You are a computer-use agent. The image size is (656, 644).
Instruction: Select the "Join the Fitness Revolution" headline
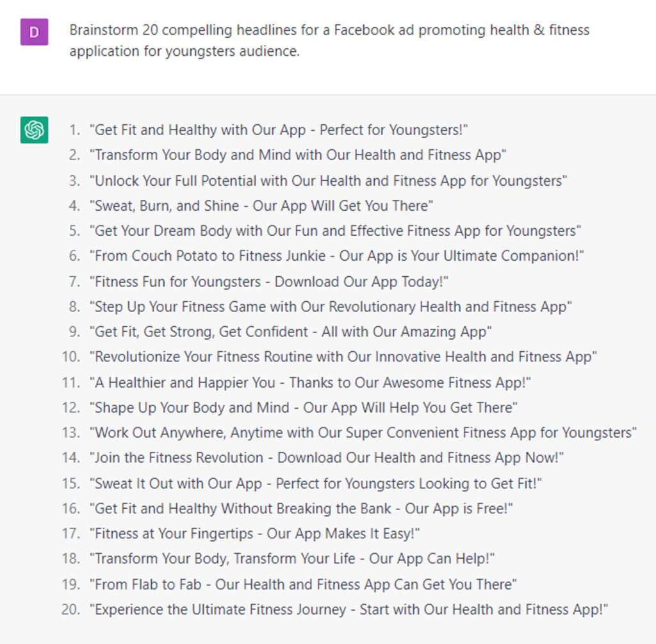327,458
